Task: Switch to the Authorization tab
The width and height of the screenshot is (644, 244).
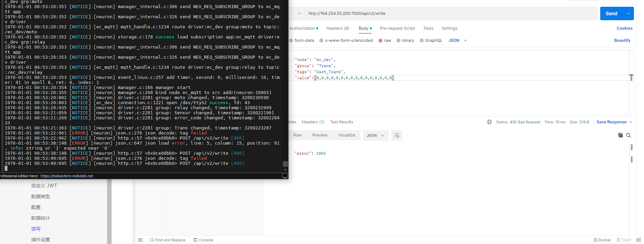Action: pyautogui.click(x=304, y=28)
